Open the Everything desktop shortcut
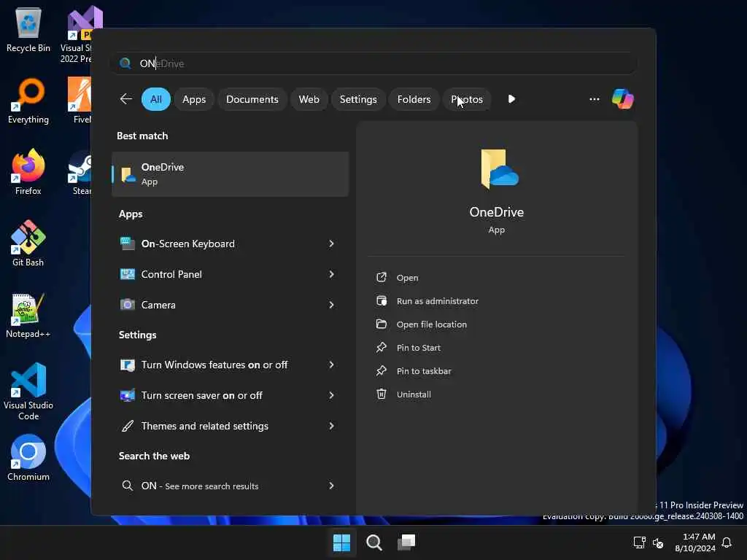 28,101
